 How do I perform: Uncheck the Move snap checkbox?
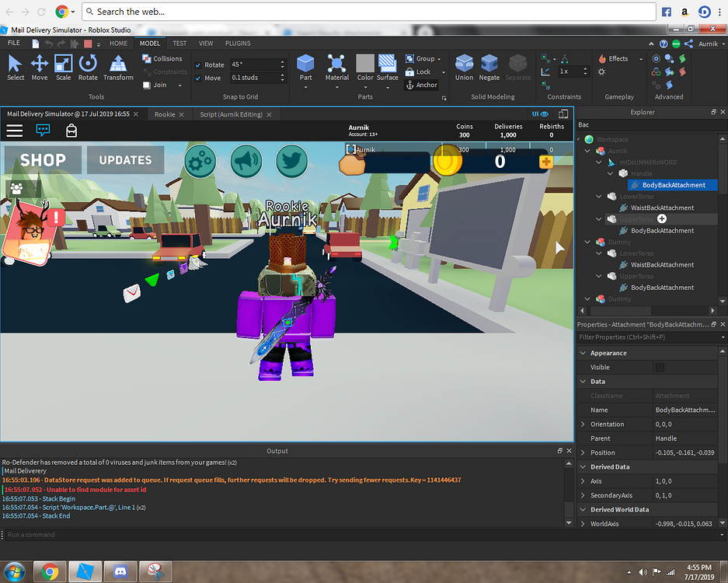coord(199,78)
